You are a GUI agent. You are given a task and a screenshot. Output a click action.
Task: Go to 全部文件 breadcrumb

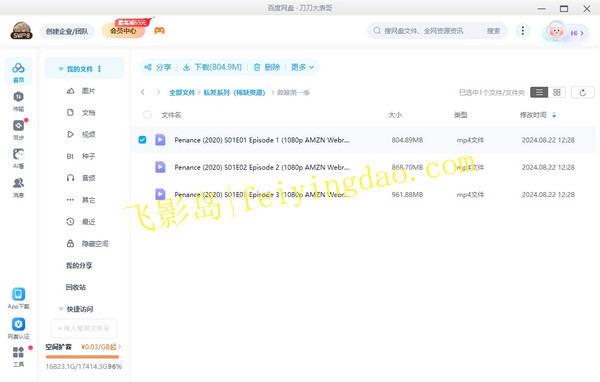click(182, 92)
